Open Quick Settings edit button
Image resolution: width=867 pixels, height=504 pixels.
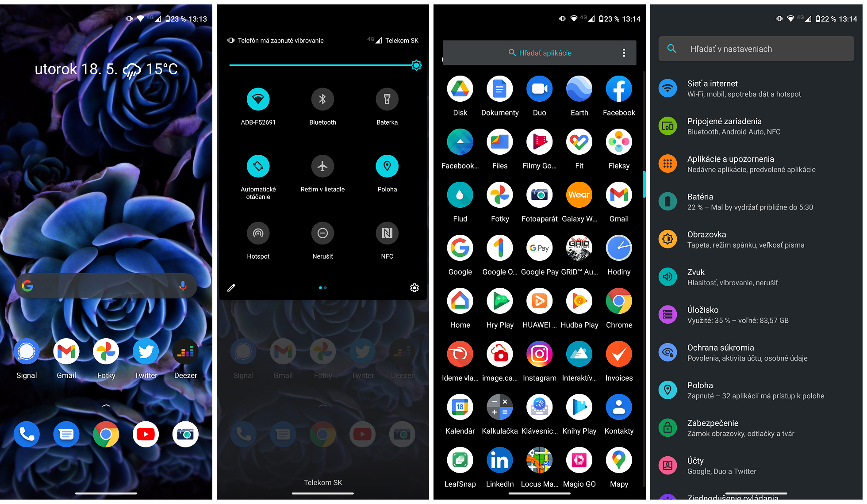tap(231, 287)
